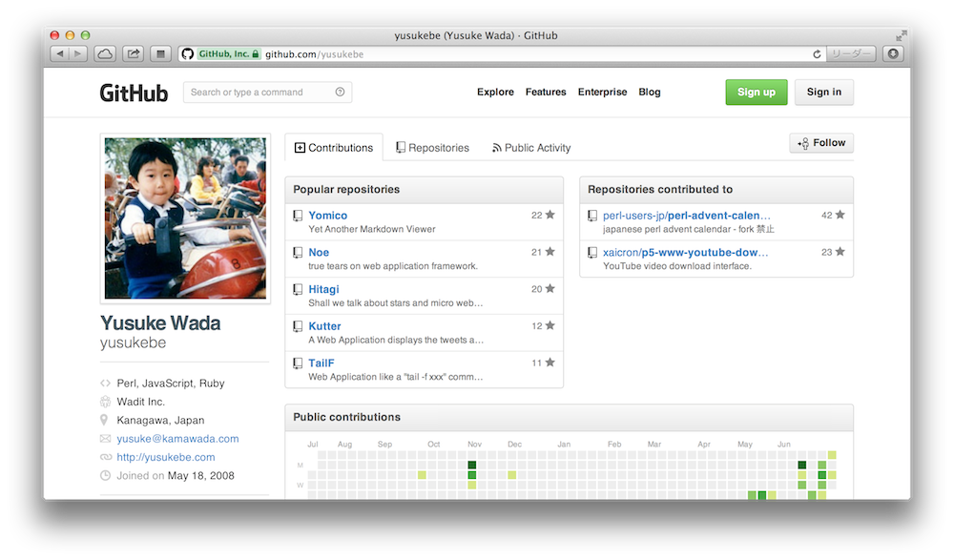
Task: Switch to the Repositories tab
Action: [432, 147]
